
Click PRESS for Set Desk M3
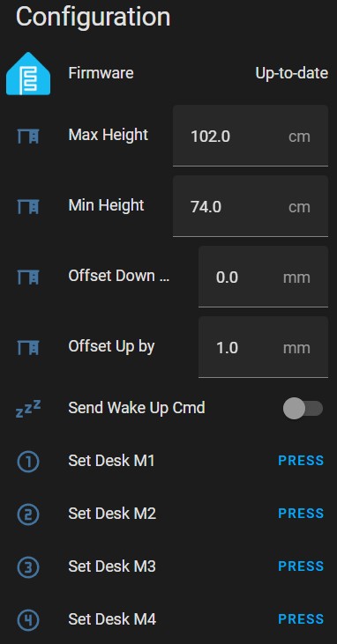click(301, 566)
